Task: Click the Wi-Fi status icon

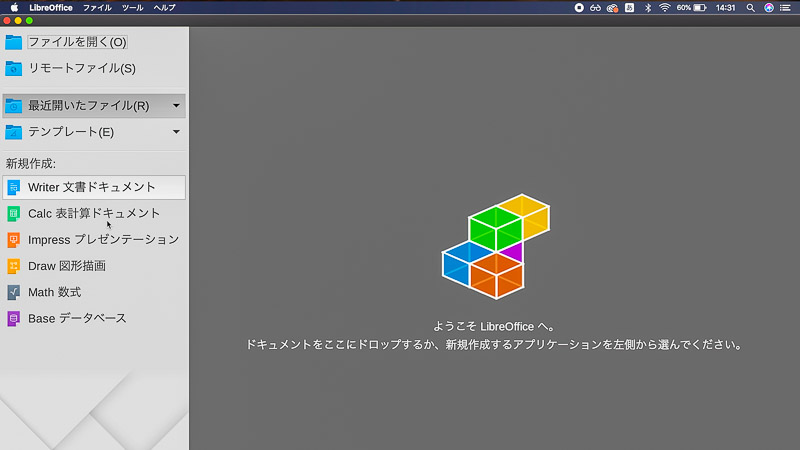Action: pyautogui.click(x=664, y=8)
